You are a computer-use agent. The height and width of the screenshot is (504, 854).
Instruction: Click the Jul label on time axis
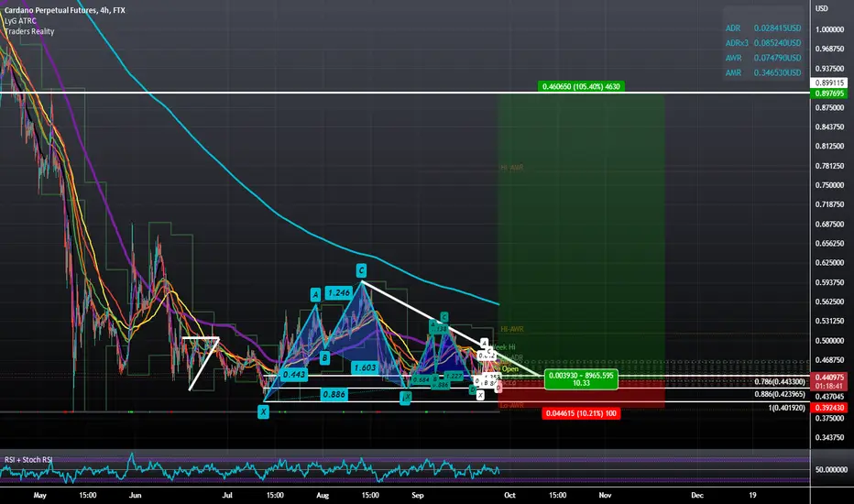point(227,495)
